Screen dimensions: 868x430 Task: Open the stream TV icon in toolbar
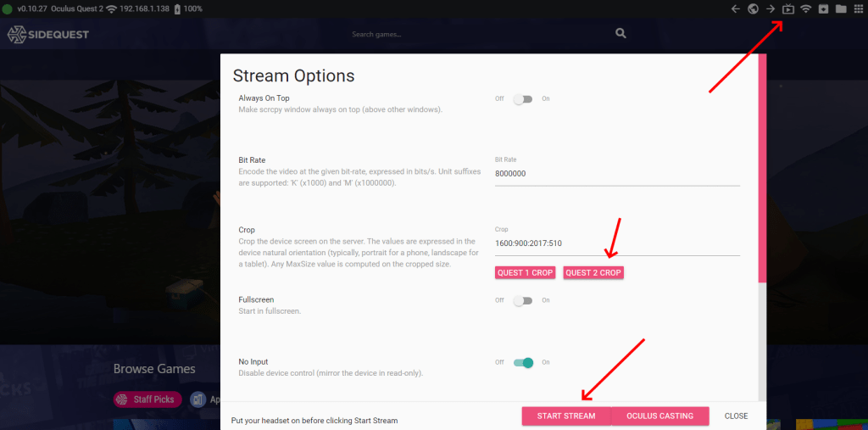pyautogui.click(x=788, y=9)
